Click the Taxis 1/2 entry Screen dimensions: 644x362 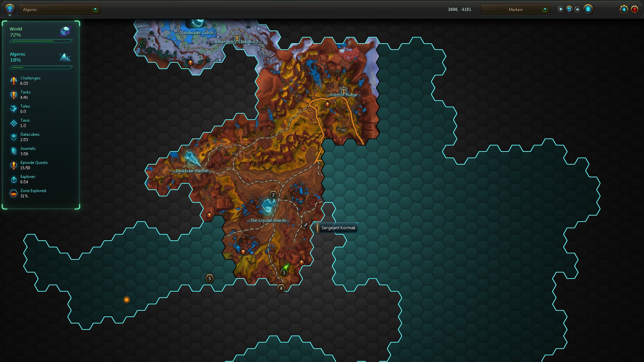click(25, 123)
